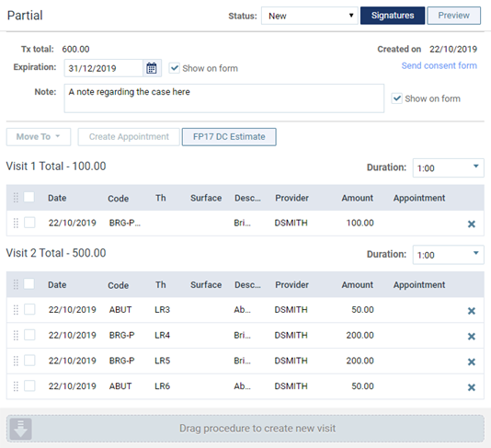
Task: Delete the LR6 ABUT procedure row
Action: 472,387
